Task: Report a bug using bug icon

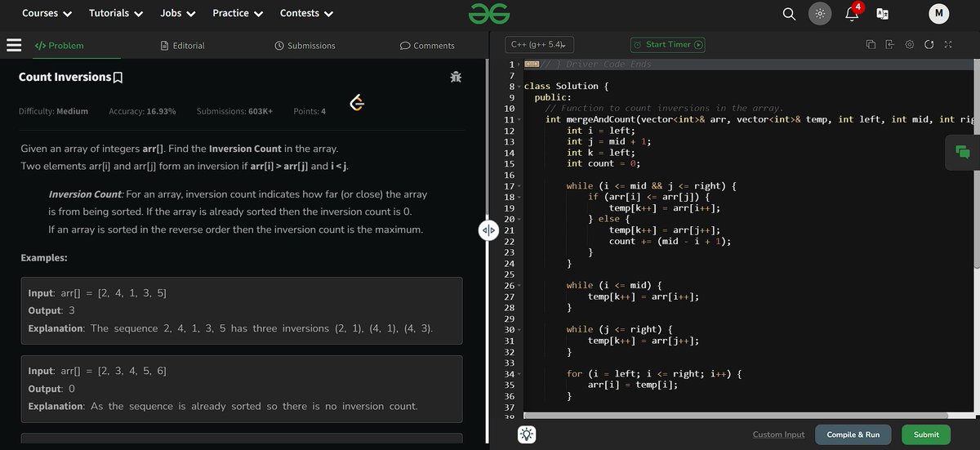Action: coord(455,78)
